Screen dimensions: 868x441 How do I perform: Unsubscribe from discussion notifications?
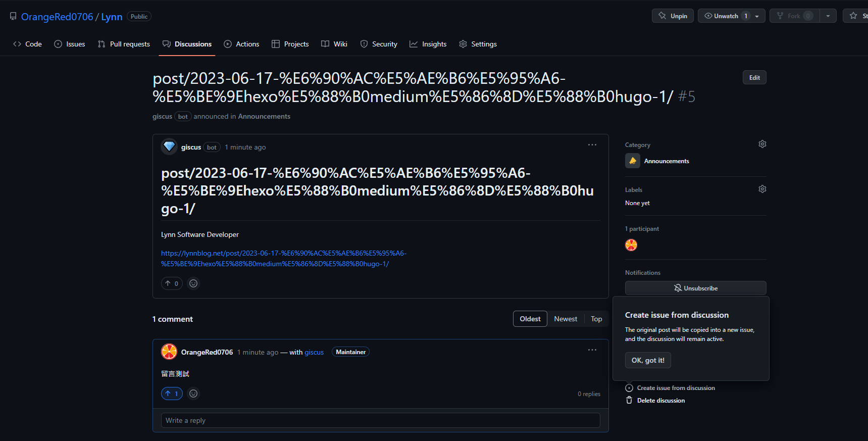[695, 288]
